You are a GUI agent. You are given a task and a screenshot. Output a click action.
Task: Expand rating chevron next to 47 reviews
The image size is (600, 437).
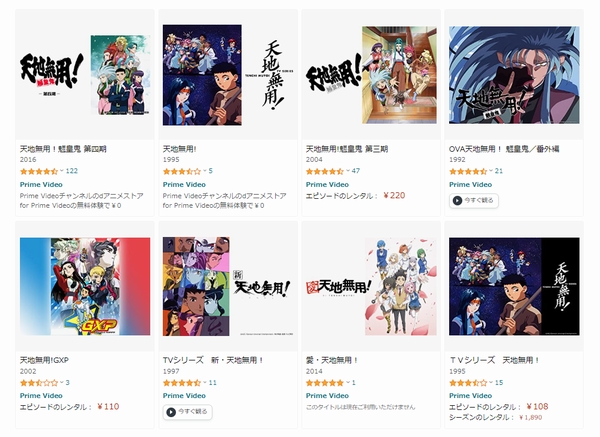point(348,171)
